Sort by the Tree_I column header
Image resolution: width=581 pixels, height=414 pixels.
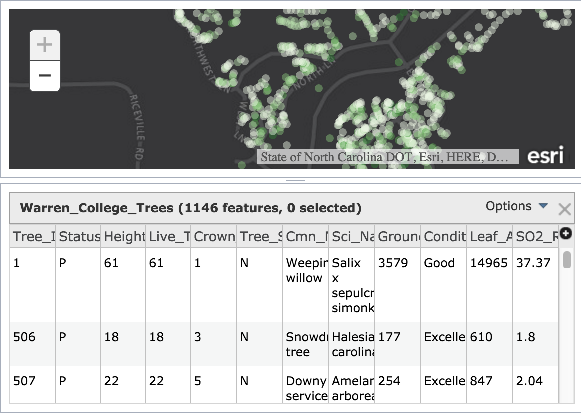tap(33, 236)
